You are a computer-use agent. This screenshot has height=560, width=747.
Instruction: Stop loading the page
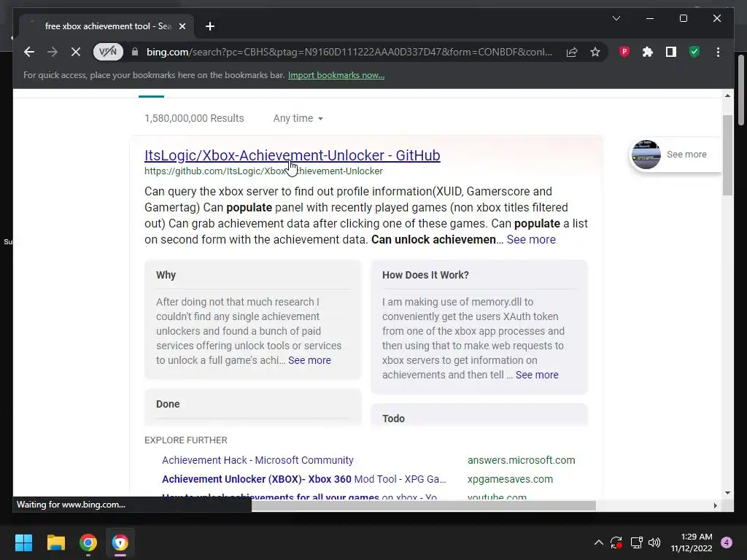point(76,52)
